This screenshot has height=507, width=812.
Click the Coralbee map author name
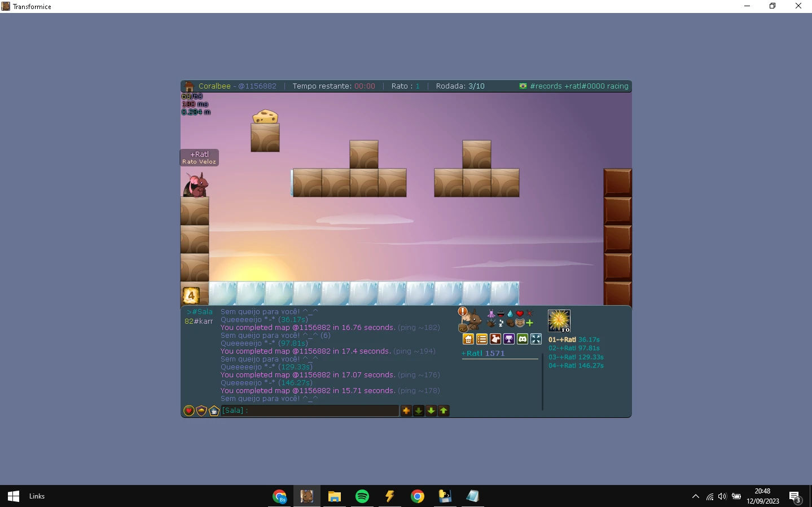click(x=214, y=86)
